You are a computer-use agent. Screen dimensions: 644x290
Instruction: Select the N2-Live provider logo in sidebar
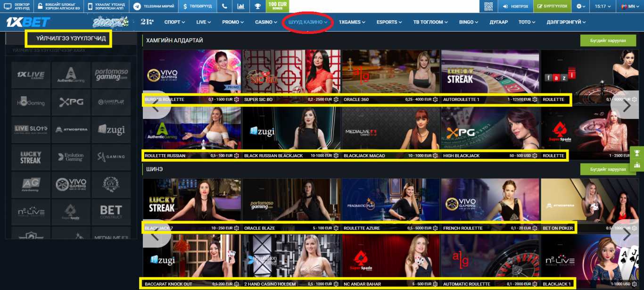click(31, 212)
